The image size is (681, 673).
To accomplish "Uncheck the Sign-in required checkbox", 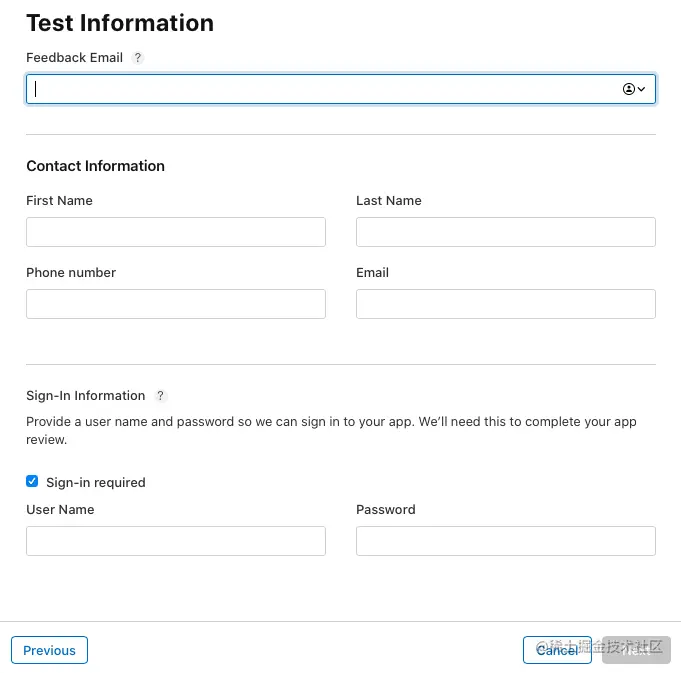I will [x=32, y=481].
